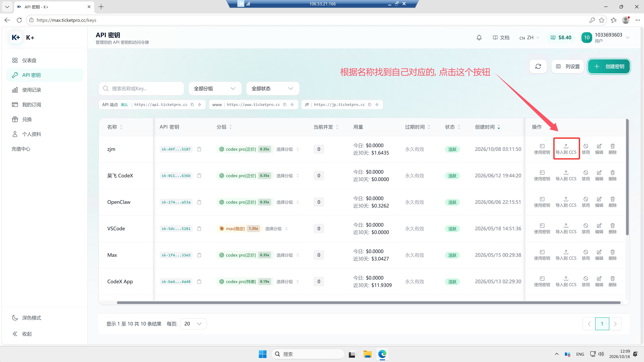Screen dimensions: 644x362
Task: Click the 搜索名称或Key search field
Action: tap(142, 88)
